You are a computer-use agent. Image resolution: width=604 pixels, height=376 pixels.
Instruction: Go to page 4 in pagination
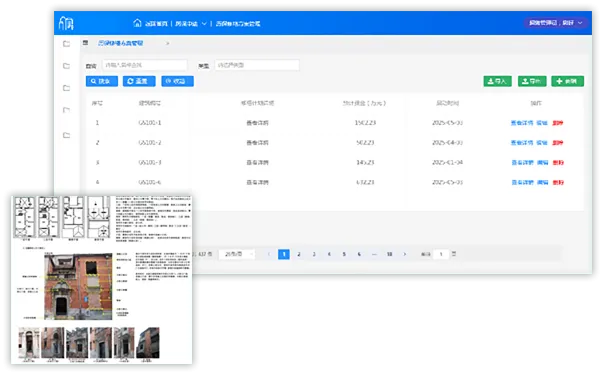point(329,254)
